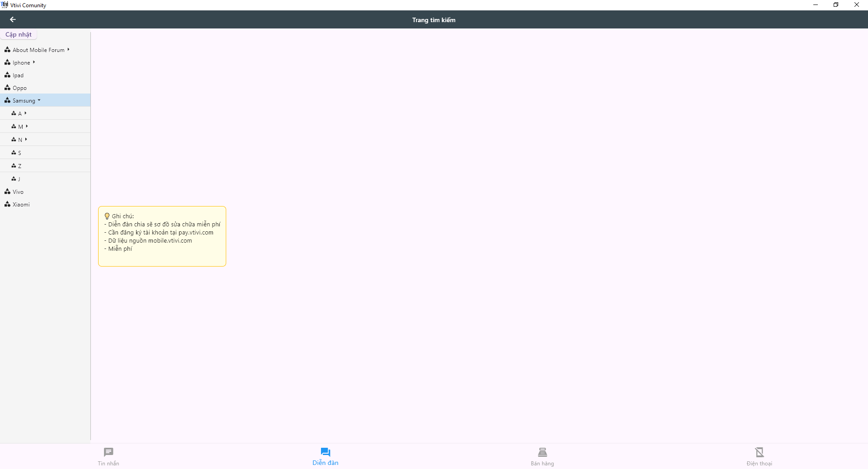Click the Xiaomi category icon

tap(7, 204)
